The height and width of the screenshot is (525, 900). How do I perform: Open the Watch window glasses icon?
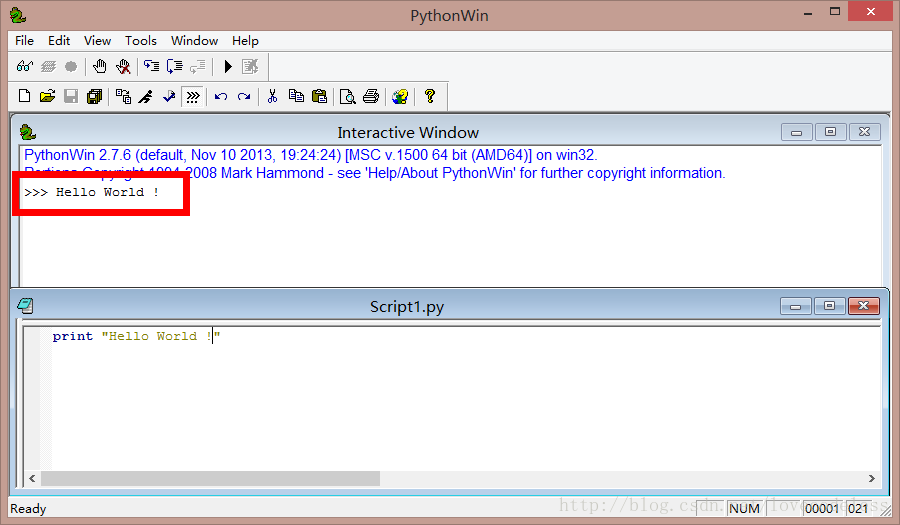[25, 67]
